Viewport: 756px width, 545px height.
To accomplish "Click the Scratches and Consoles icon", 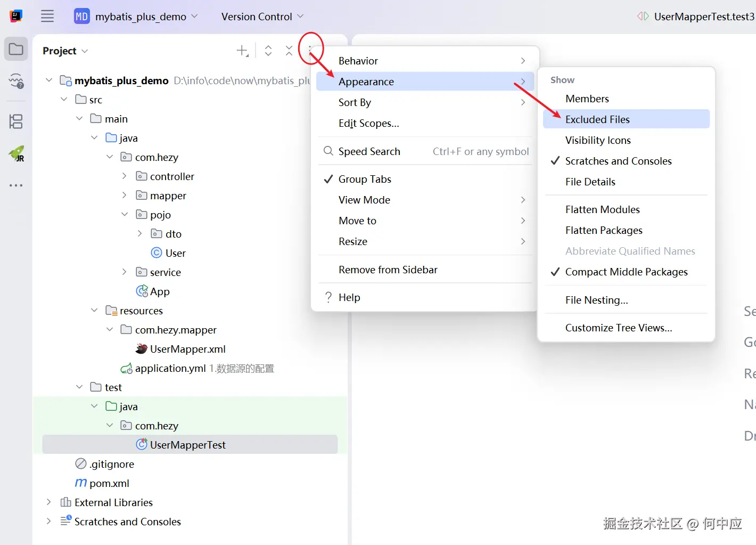I will (66, 520).
